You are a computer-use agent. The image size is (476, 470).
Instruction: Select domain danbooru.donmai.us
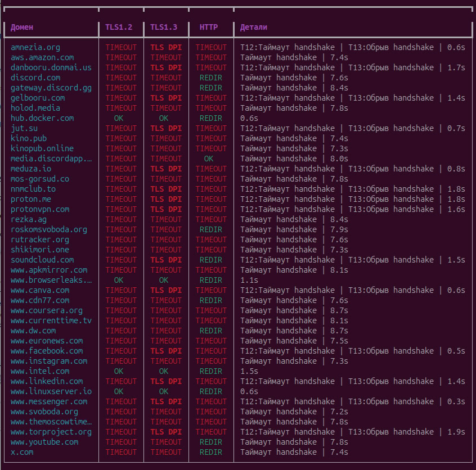tap(51, 67)
